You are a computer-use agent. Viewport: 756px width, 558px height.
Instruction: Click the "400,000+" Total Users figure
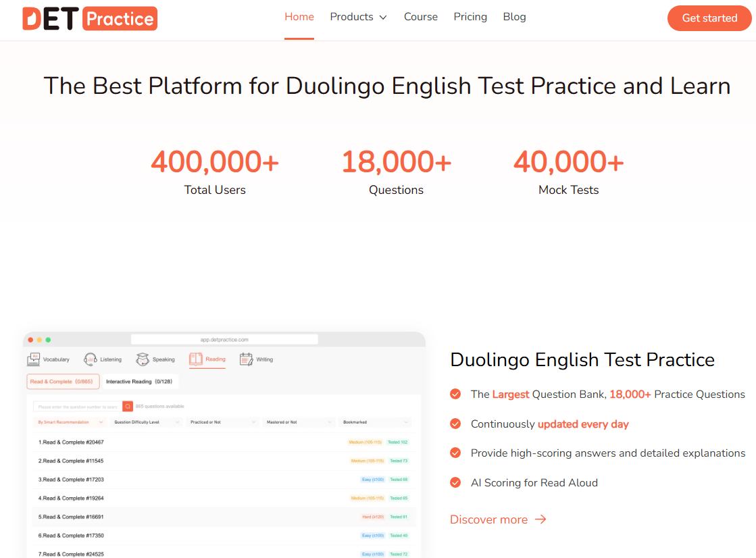215,161
